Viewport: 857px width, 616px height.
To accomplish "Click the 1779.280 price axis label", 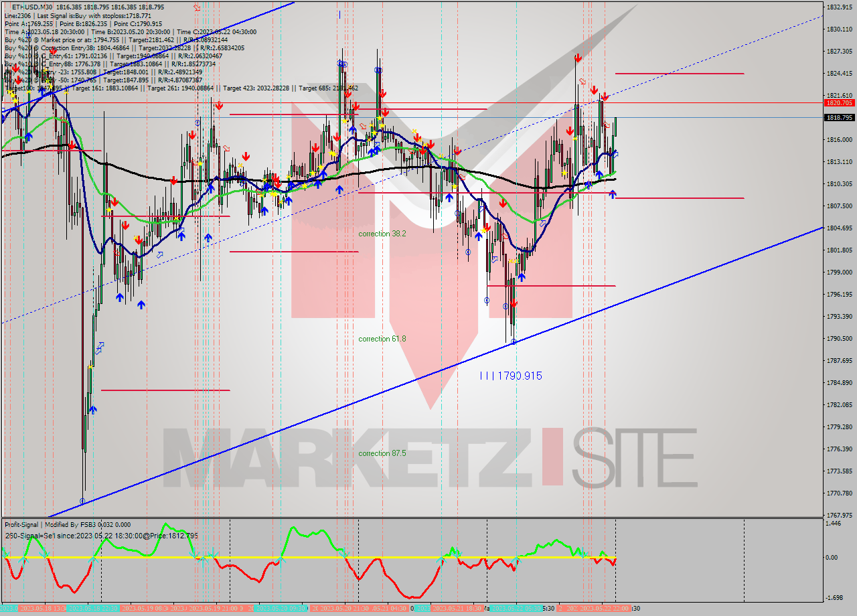I will tap(839, 427).
